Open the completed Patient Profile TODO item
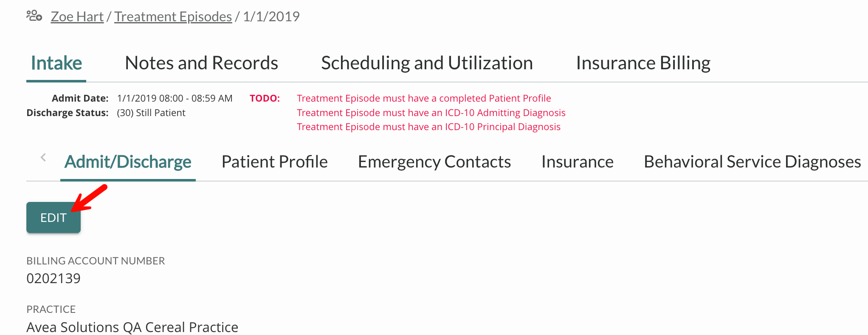The height and width of the screenshot is (335, 868). pos(424,98)
